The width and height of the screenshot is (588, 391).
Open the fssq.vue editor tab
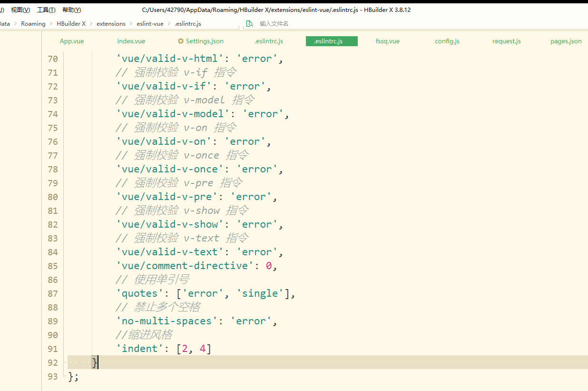[388, 41]
